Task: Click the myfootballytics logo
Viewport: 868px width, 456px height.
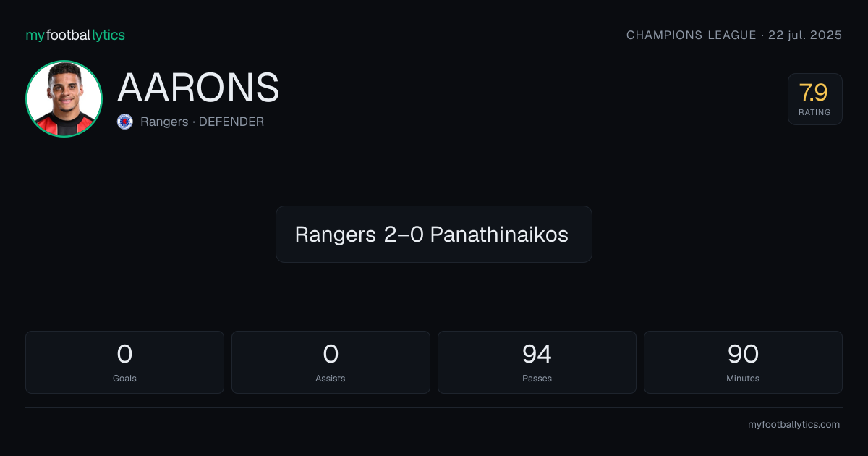Action: [75, 35]
